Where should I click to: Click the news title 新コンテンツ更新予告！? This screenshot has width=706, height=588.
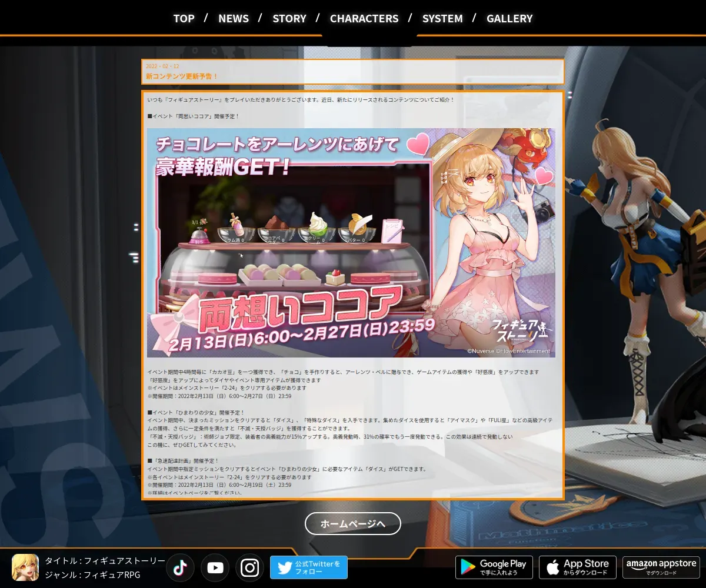(x=182, y=76)
